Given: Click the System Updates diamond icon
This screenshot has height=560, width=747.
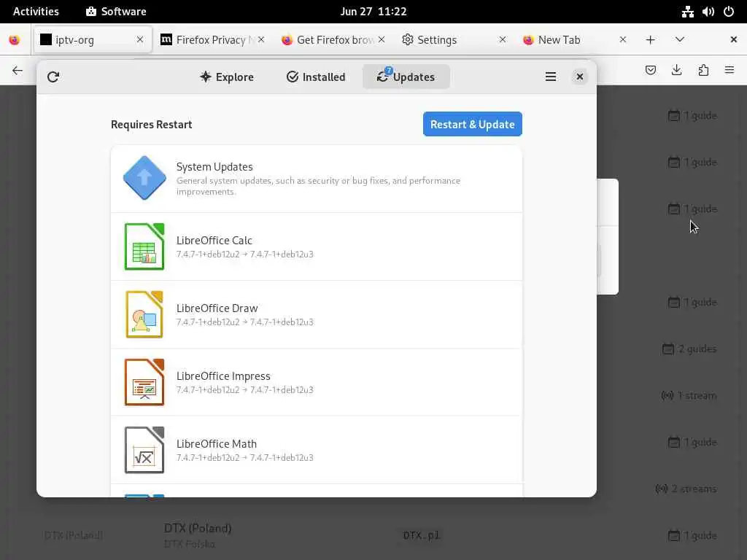Looking at the screenshot, I should 144,178.
